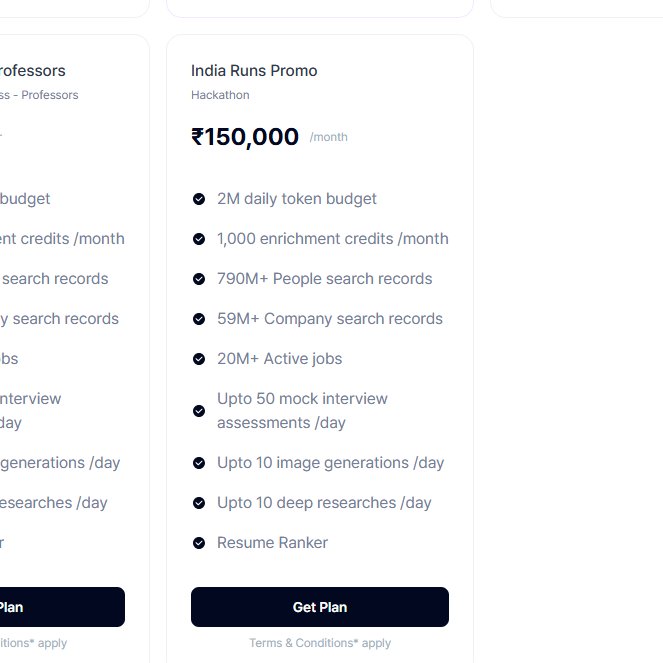Click the 2M daily token budget text
This screenshot has width=663, height=663.
pos(297,199)
